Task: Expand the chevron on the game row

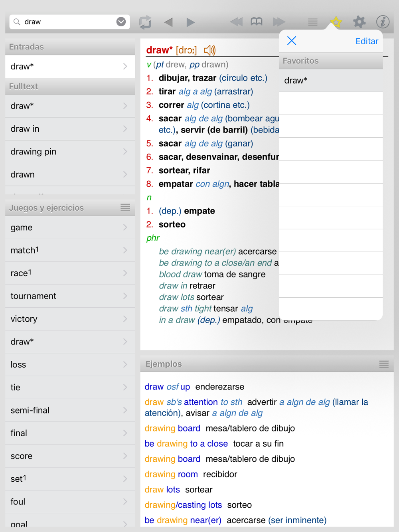Action: click(125, 227)
